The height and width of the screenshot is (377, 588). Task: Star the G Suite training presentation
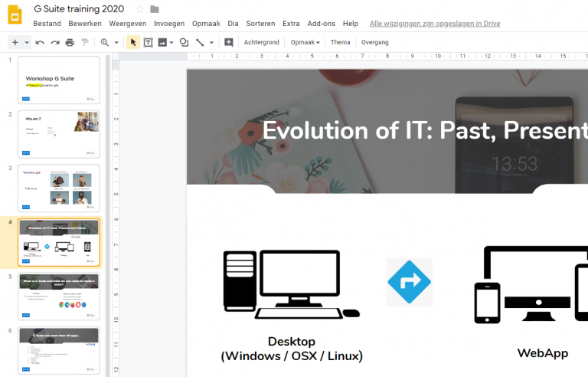click(x=139, y=9)
